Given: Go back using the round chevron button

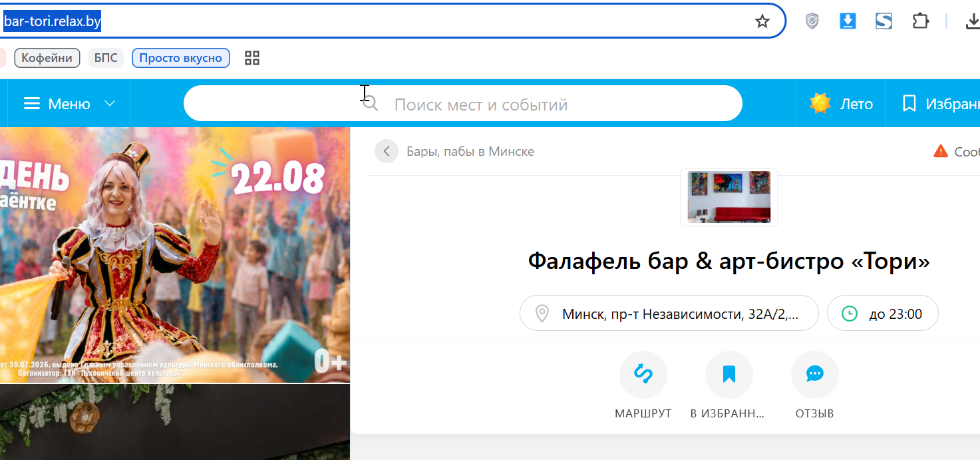Looking at the screenshot, I should coord(387,151).
